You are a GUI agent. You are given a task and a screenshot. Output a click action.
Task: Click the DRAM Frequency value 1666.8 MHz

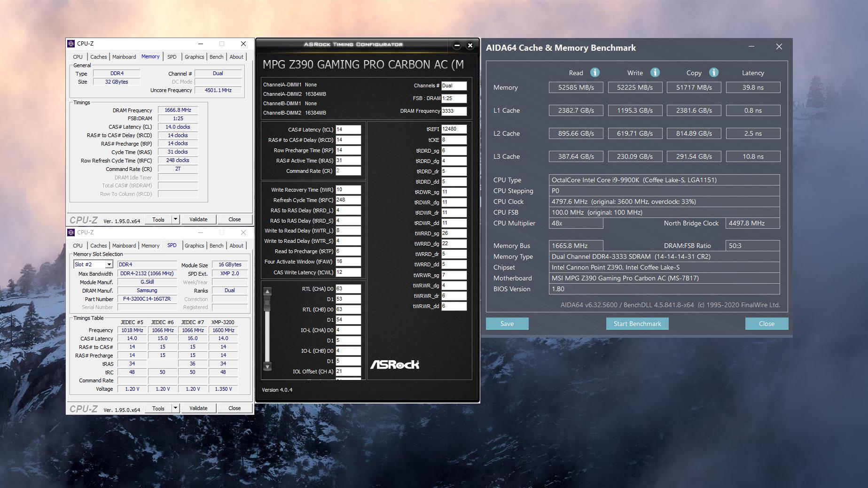[x=178, y=110]
